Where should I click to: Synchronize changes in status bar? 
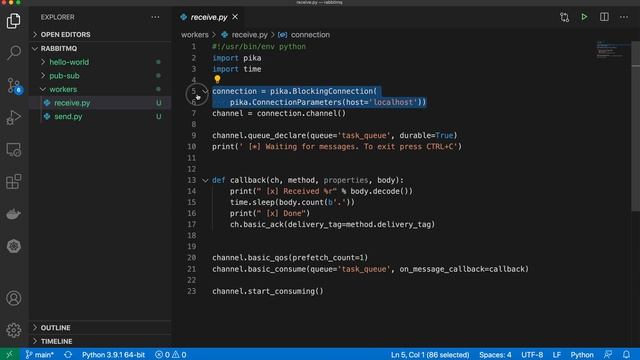click(x=68, y=355)
